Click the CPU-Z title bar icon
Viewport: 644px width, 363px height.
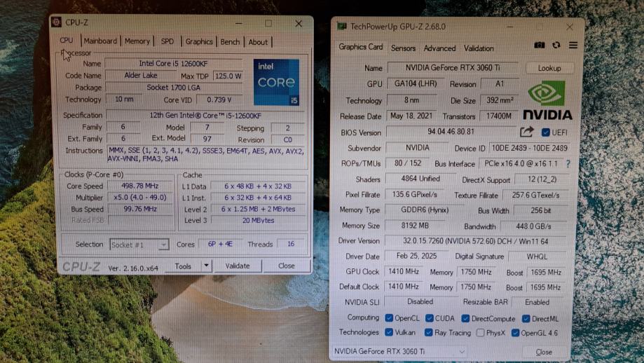[56, 22]
